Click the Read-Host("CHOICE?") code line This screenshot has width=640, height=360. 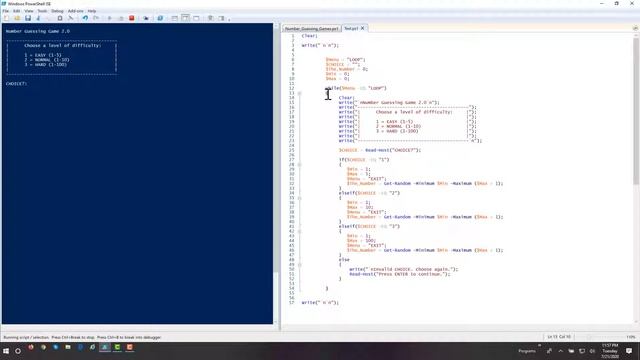point(380,150)
